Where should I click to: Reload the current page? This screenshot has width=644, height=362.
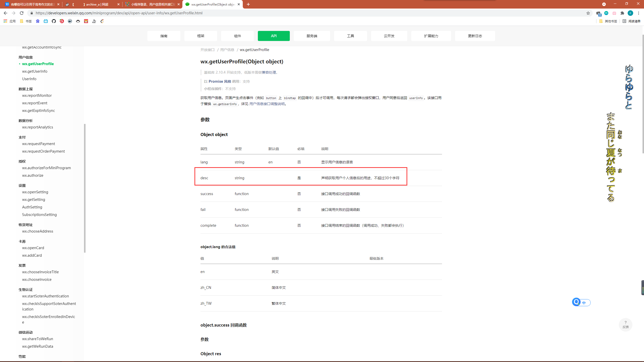(22, 13)
